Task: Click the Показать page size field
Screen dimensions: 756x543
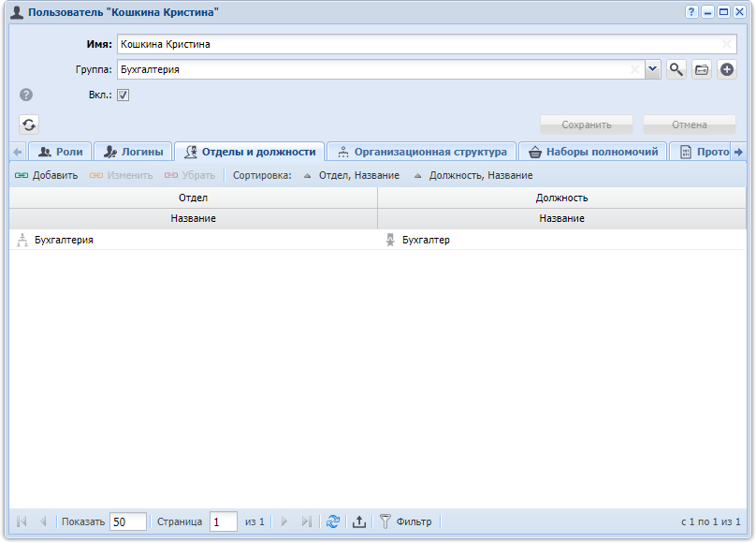Action: 128,521
